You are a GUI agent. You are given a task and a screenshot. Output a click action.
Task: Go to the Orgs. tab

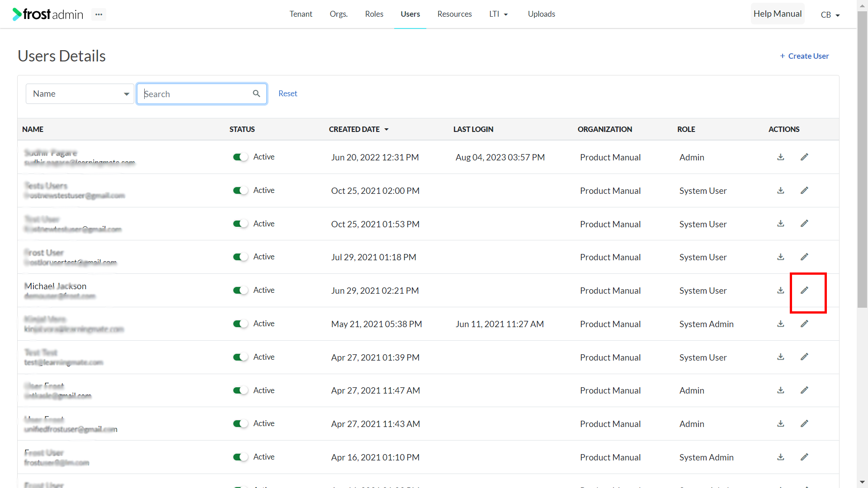[x=339, y=14]
